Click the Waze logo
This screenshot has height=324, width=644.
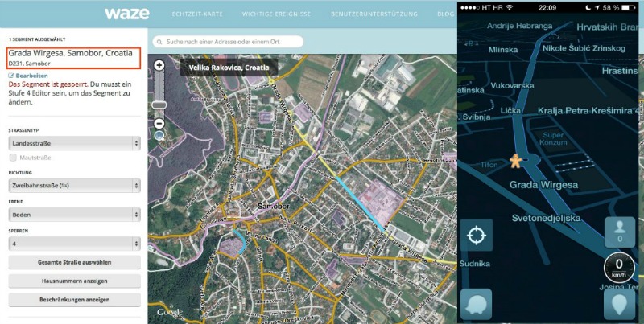pyautogui.click(x=127, y=14)
